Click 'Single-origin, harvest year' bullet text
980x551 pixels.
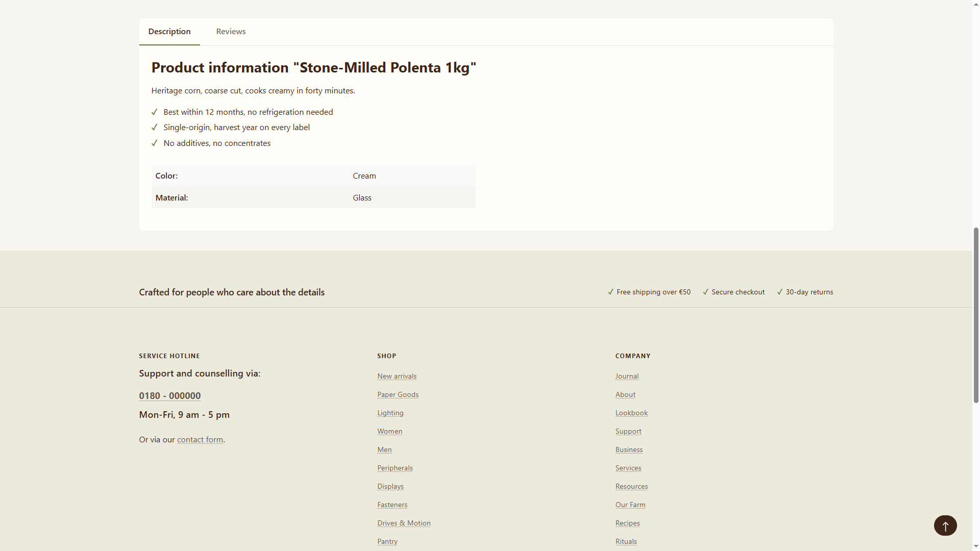coord(236,128)
